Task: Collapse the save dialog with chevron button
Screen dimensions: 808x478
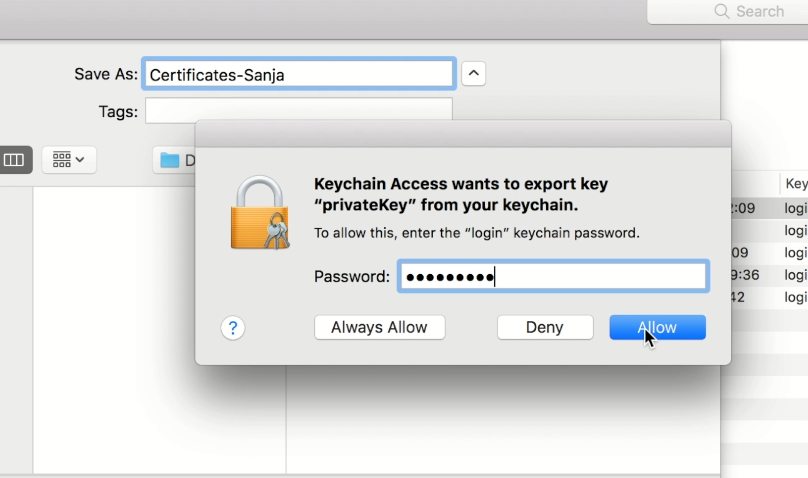Action: 474,74
